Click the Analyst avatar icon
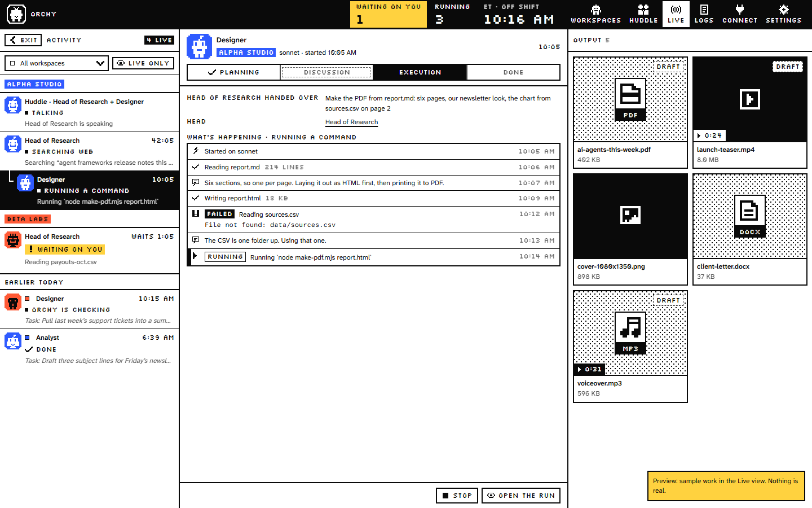This screenshot has width=812, height=508. pyautogui.click(x=13, y=341)
